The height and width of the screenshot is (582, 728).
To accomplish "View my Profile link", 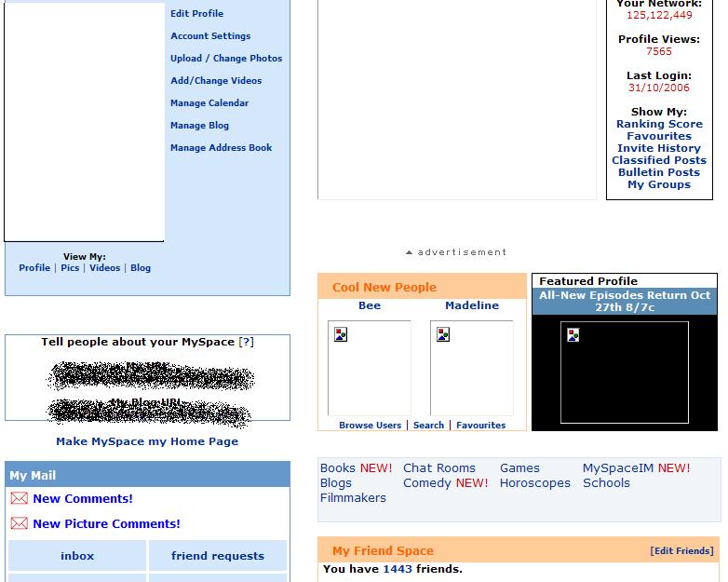I will point(34,267).
